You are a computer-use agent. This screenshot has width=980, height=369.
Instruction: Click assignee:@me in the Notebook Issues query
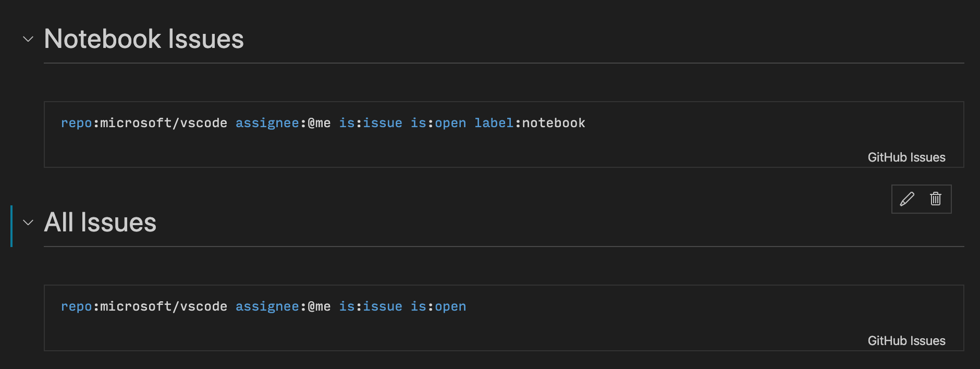pos(283,122)
